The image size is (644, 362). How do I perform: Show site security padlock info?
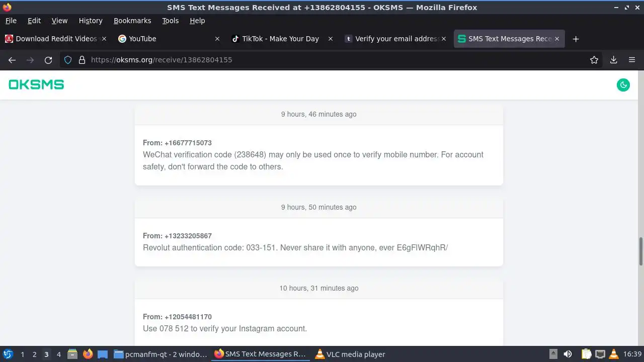82,60
